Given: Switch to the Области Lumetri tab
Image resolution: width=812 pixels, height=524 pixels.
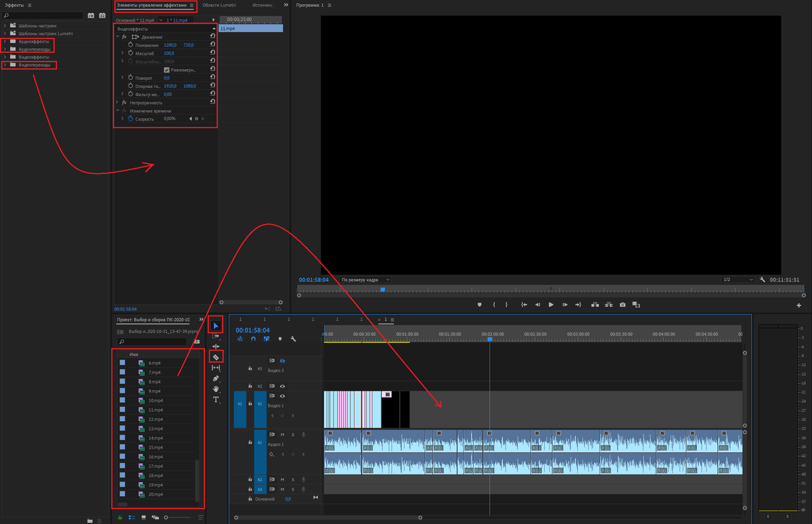Looking at the screenshot, I should [x=218, y=5].
